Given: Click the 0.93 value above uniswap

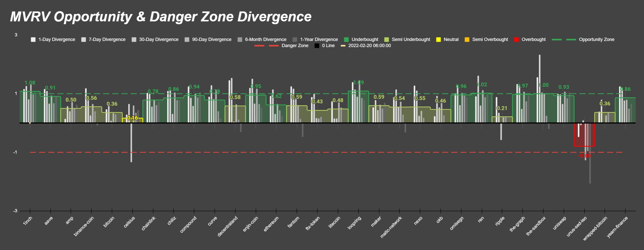Looking at the screenshot, I should pyautogui.click(x=564, y=87).
